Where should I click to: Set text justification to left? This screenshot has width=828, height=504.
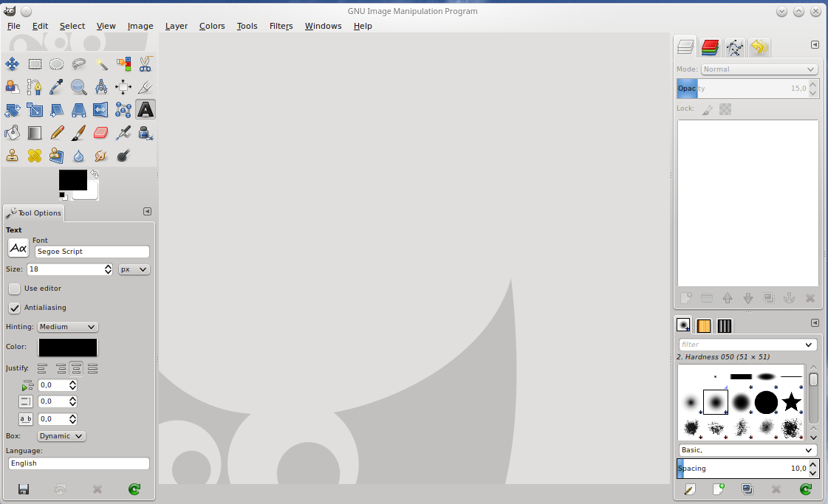point(42,368)
